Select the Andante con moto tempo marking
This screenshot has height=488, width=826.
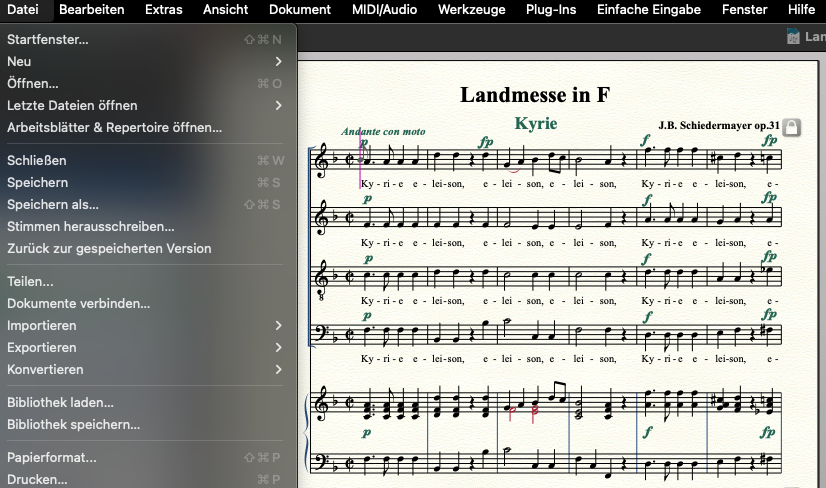pyautogui.click(x=383, y=132)
